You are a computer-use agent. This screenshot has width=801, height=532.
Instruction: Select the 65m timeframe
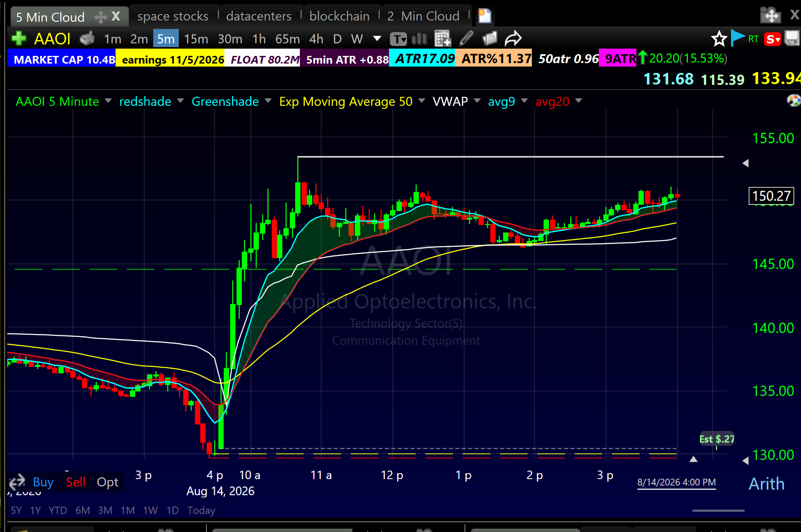pyautogui.click(x=287, y=39)
